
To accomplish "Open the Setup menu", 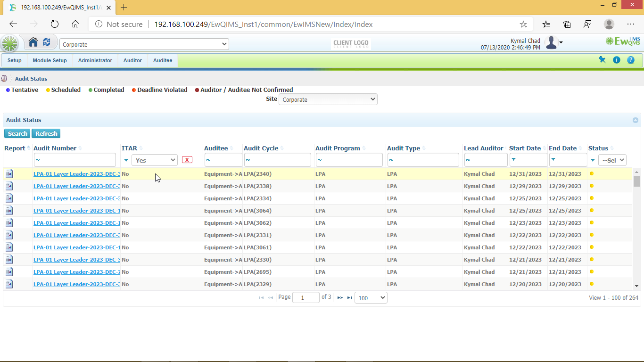I will [x=15, y=60].
